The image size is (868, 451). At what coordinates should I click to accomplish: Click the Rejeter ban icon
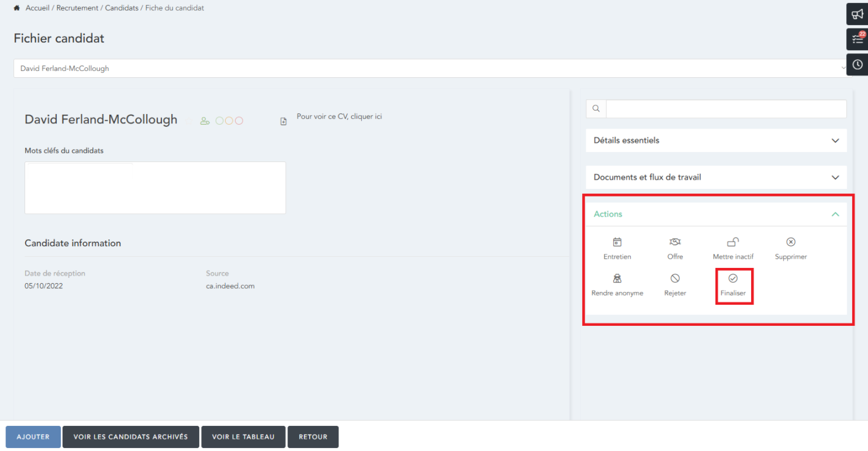click(675, 278)
